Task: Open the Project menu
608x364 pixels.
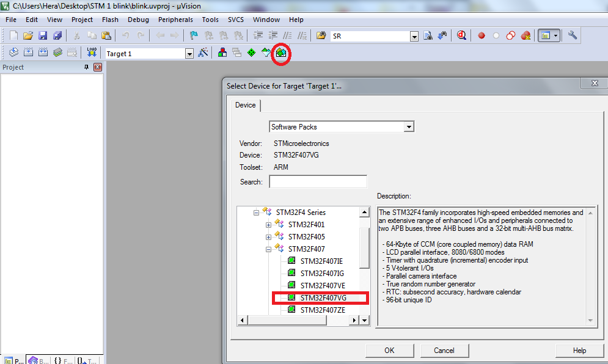Action: (x=82, y=20)
